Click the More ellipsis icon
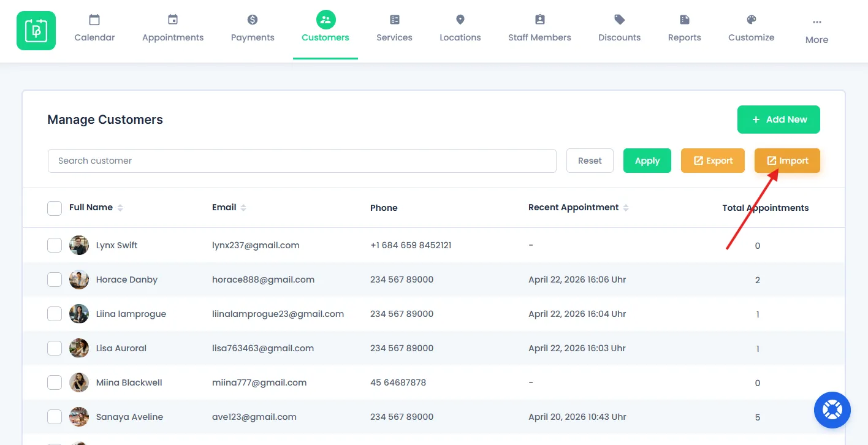Image resolution: width=868 pixels, height=445 pixels. pyautogui.click(x=817, y=22)
